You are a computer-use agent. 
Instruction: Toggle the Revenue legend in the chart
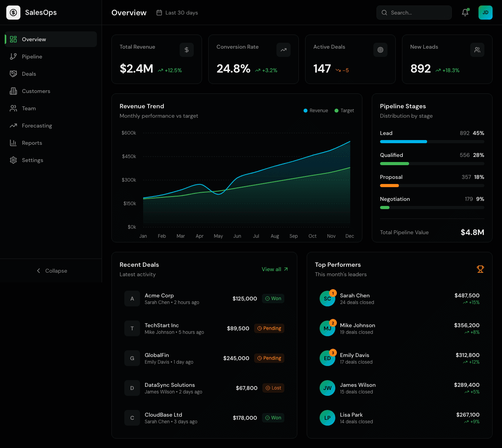coord(315,111)
